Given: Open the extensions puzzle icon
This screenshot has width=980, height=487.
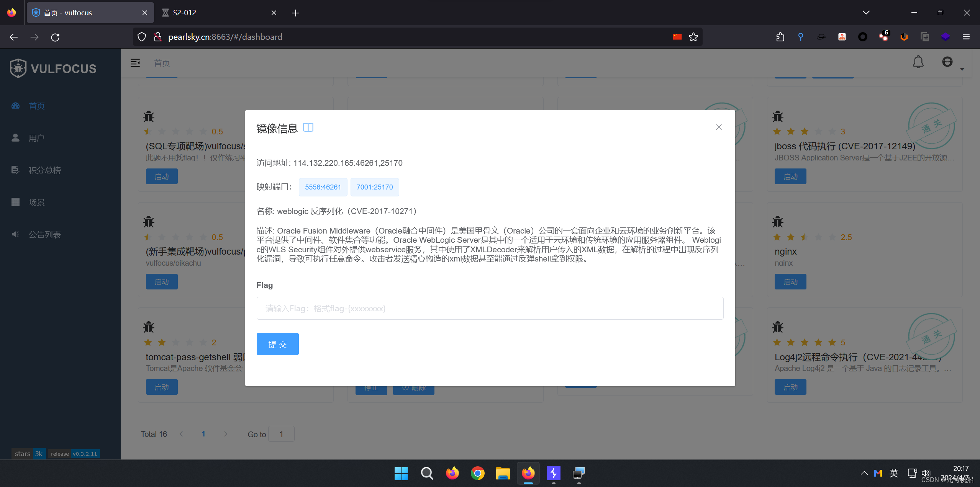Looking at the screenshot, I should point(780,37).
